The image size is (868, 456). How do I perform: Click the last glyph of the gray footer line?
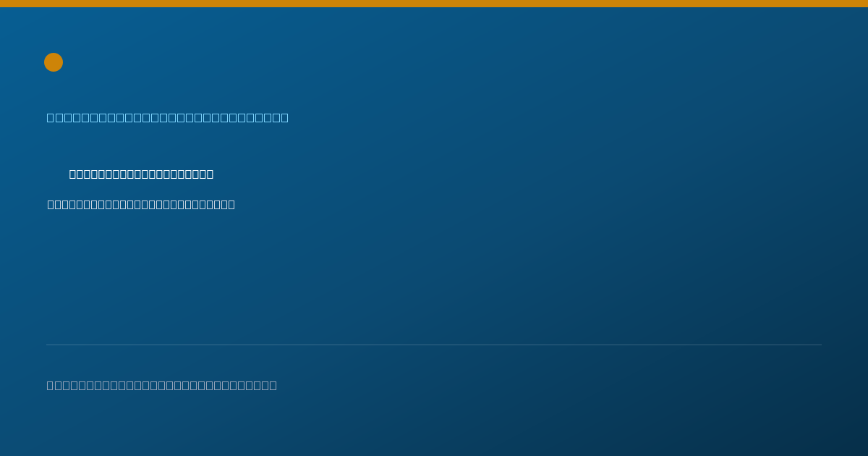click(x=273, y=385)
